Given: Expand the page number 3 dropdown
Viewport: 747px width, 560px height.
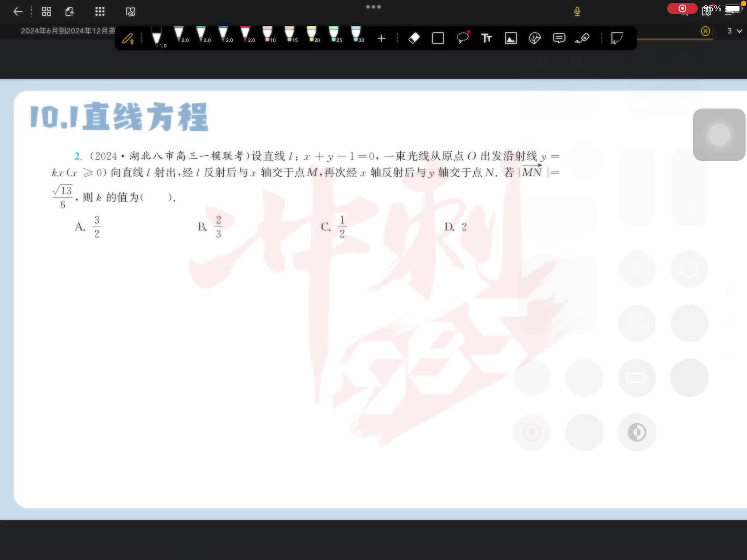Looking at the screenshot, I should click(x=735, y=31).
